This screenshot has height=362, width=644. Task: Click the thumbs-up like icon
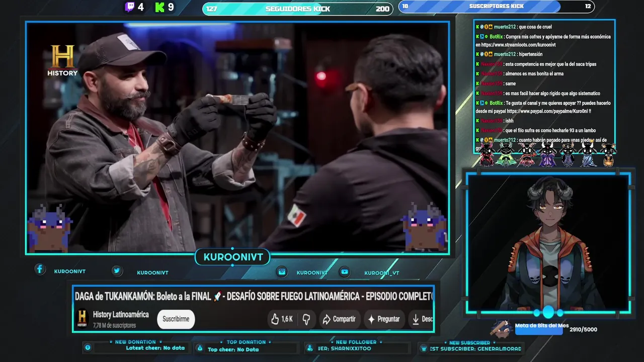coord(275,319)
